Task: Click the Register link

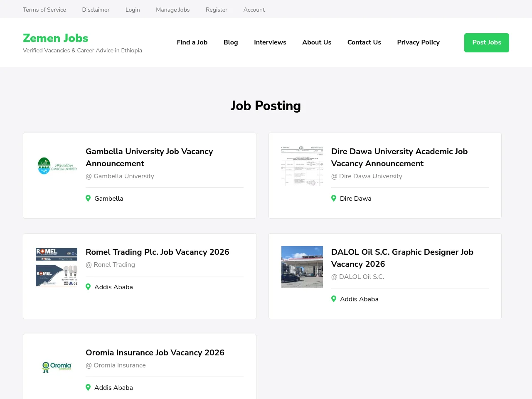Action: tap(217, 10)
